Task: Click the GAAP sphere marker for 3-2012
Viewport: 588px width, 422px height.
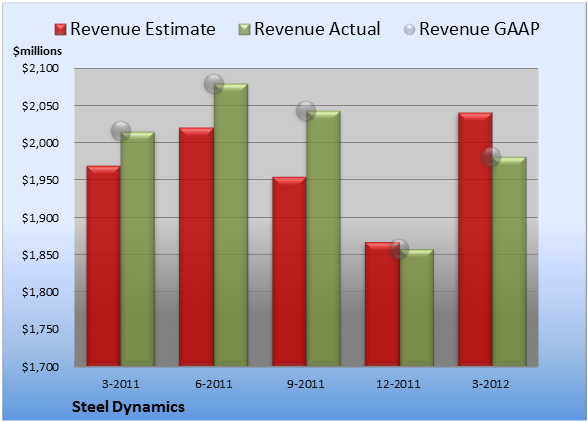Action: [x=491, y=156]
